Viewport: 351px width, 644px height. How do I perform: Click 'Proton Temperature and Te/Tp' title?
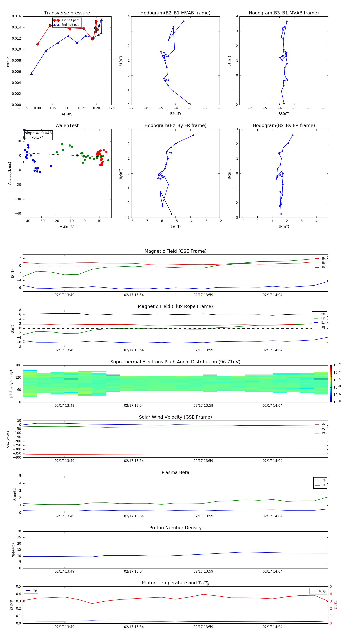pyautogui.click(x=175, y=583)
